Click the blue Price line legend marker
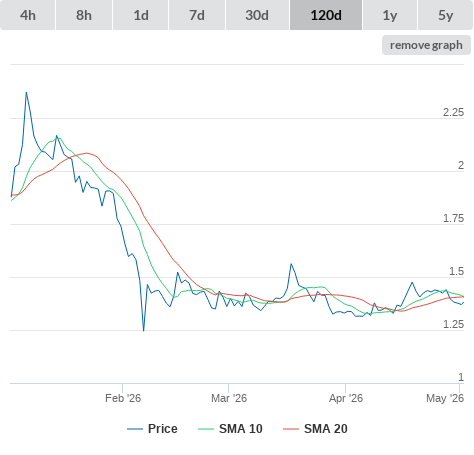Image resolution: width=474 pixels, height=455 pixels. pyautogui.click(x=135, y=429)
